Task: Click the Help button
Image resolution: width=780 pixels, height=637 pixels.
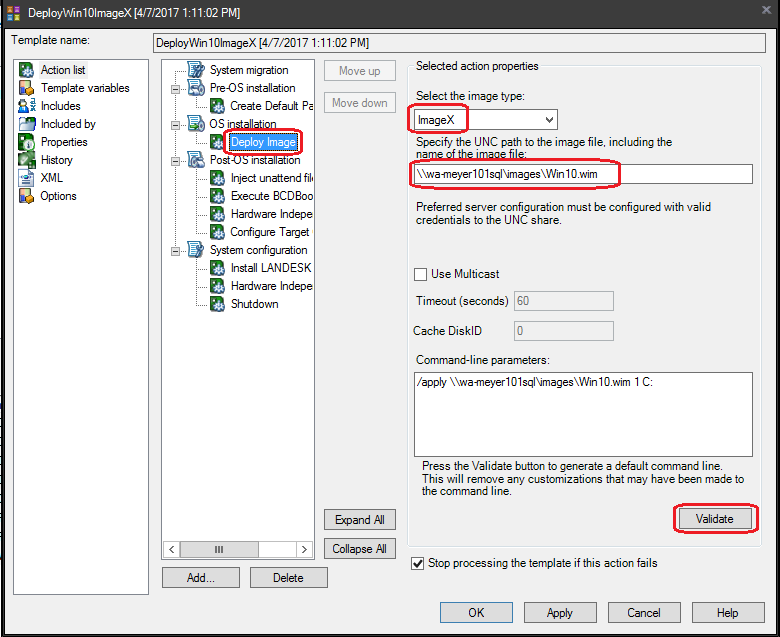Action: [728, 613]
